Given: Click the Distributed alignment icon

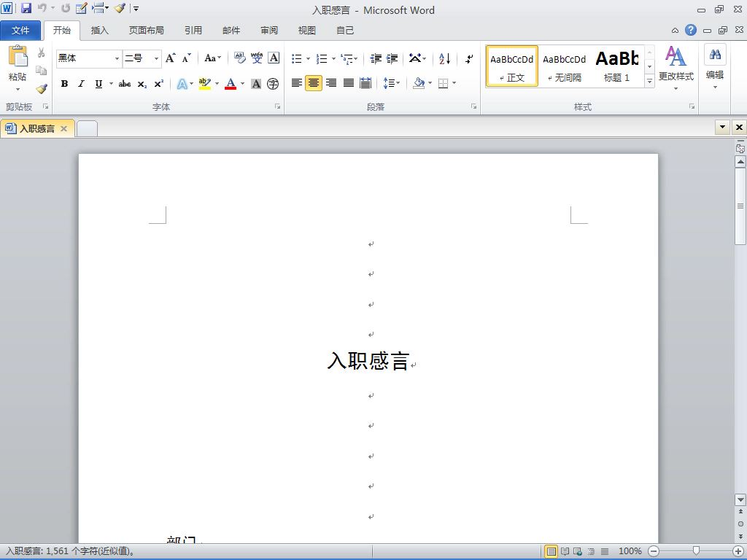Looking at the screenshot, I should coord(365,83).
